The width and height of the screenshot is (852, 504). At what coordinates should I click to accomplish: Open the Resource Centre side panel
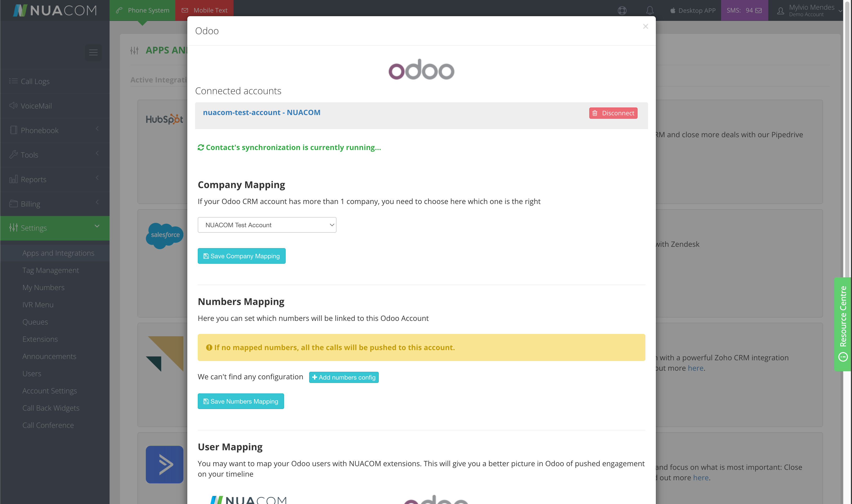[843, 324]
